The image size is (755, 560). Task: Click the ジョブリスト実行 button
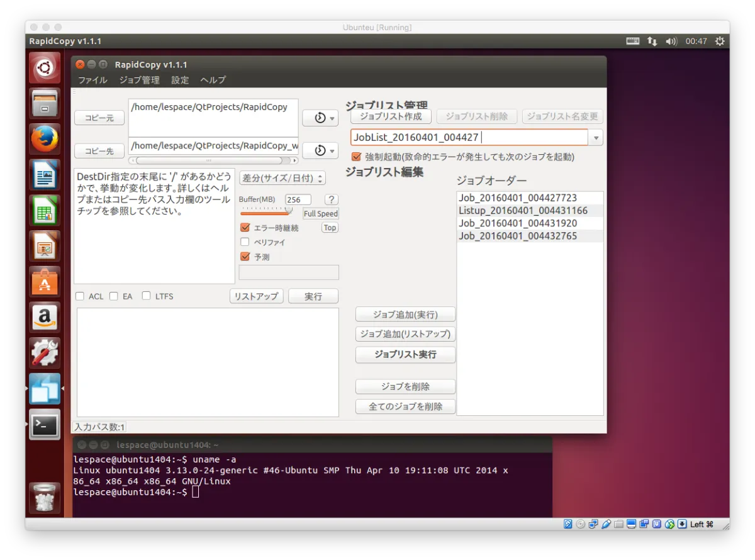(405, 354)
